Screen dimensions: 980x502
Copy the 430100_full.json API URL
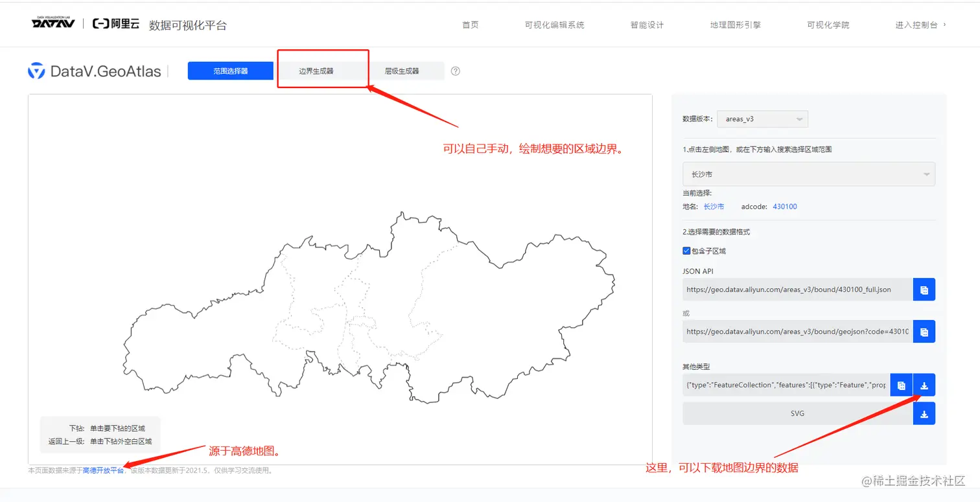click(x=924, y=290)
